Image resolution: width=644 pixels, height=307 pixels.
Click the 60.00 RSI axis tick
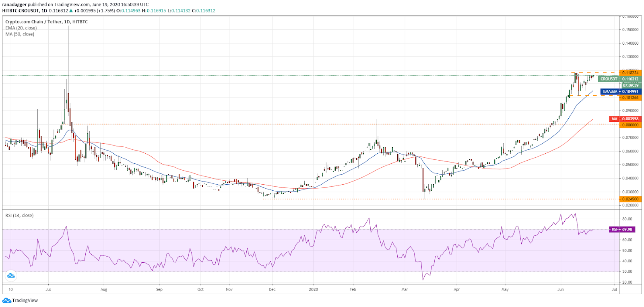[x=627, y=240]
